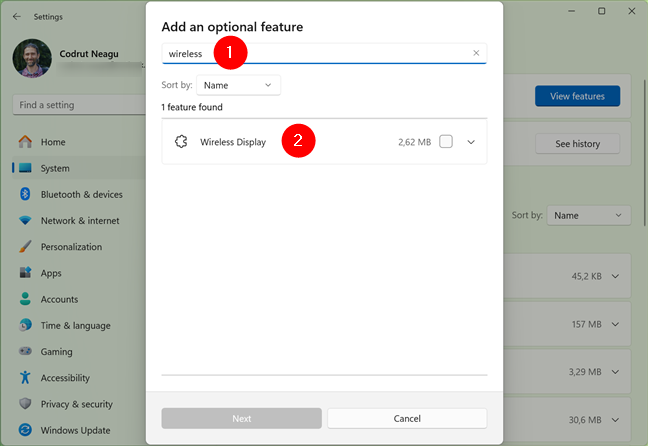Open Time & language settings
This screenshot has width=648, height=446.
coord(79,325)
